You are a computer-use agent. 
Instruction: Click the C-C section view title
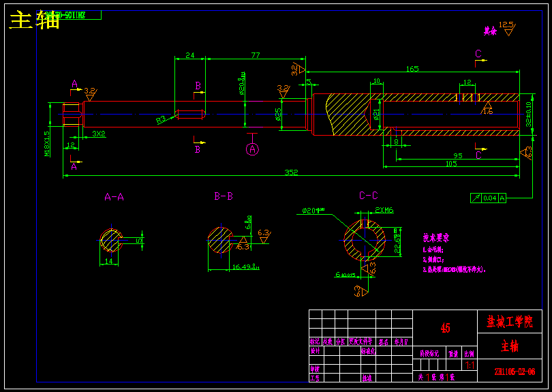tap(369, 196)
